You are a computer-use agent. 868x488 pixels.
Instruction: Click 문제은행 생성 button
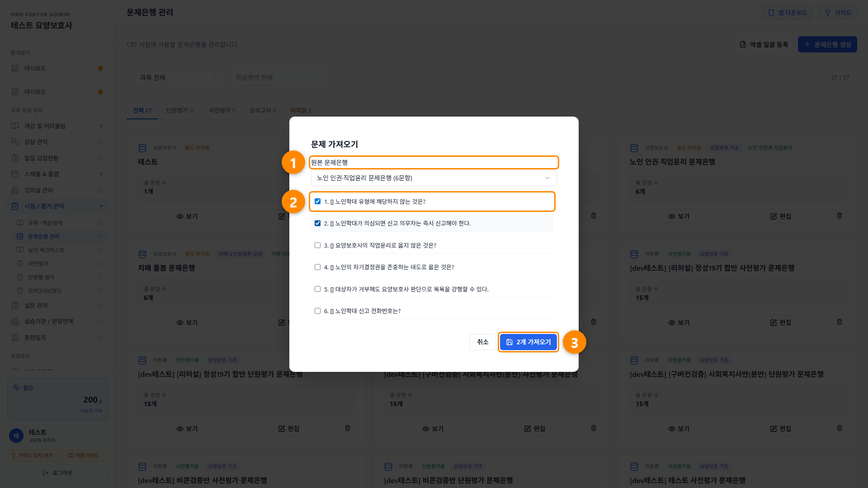pos(827,44)
